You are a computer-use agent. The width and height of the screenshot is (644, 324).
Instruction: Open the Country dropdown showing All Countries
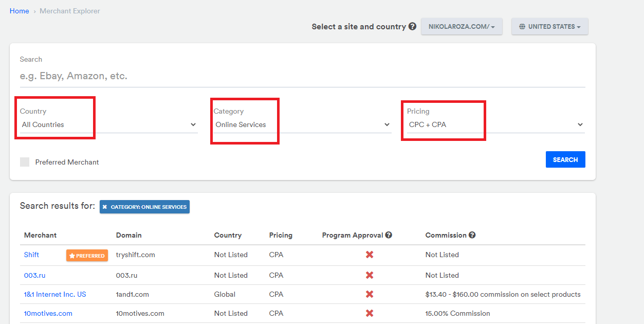click(x=108, y=124)
